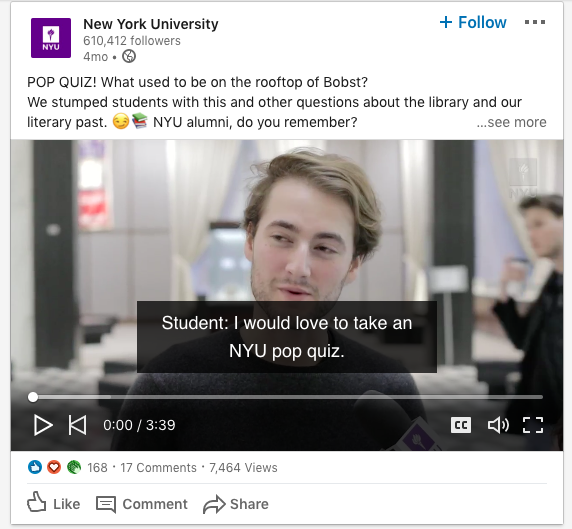Follow New York University

click(x=473, y=22)
